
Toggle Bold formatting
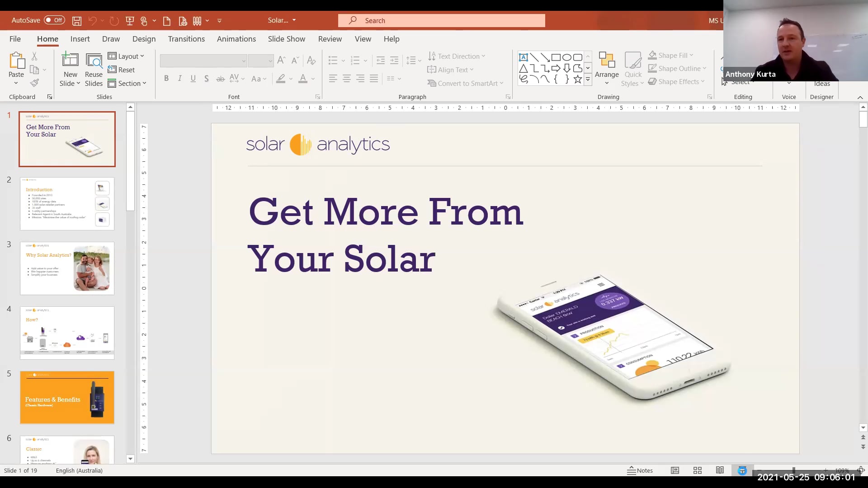[166, 79]
